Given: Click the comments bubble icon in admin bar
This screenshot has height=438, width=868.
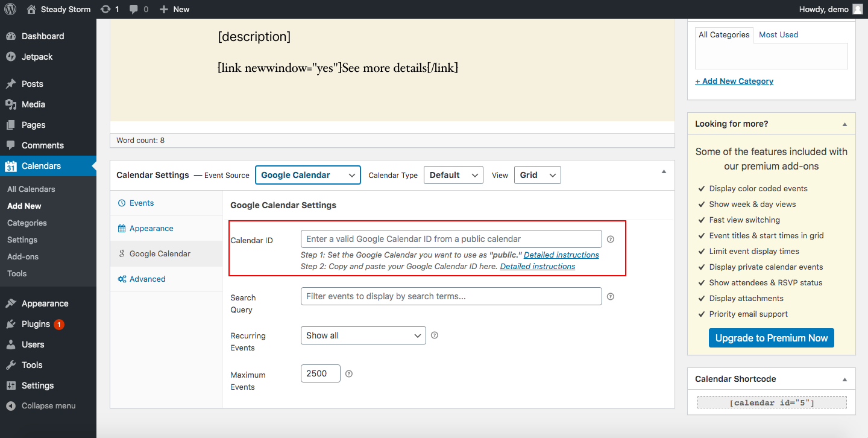Looking at the screenshot, I should pos(133,9).
